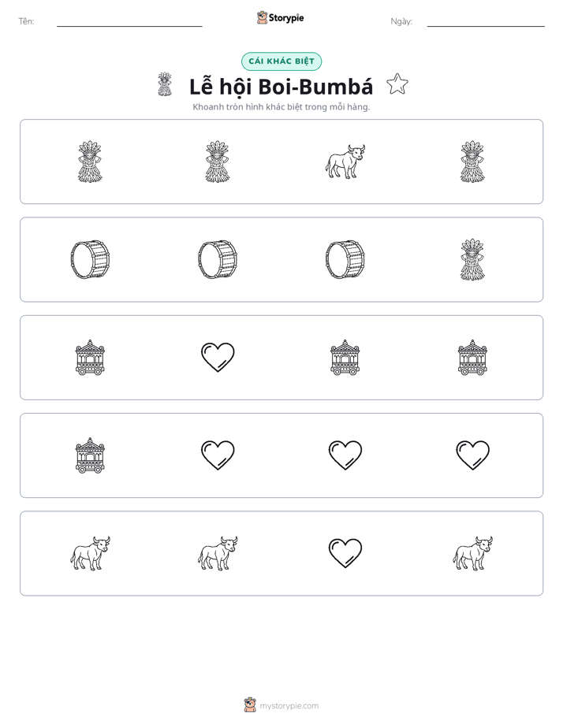Circle the bull in the first row
Viewport: 563px width, 728px height.
click(x=345, y=162)
